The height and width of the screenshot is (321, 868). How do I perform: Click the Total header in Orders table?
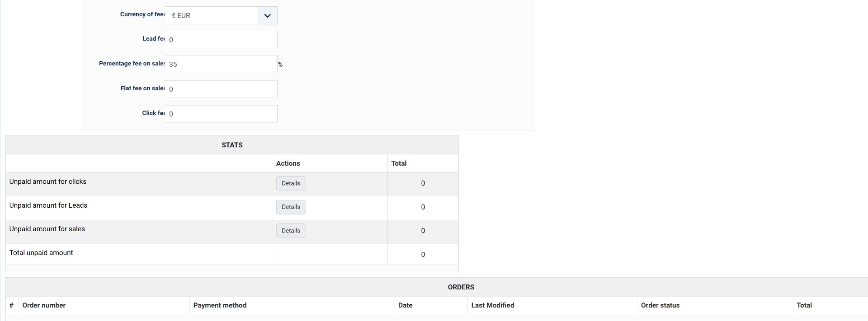pyautogui.click(x=804, y=306)
